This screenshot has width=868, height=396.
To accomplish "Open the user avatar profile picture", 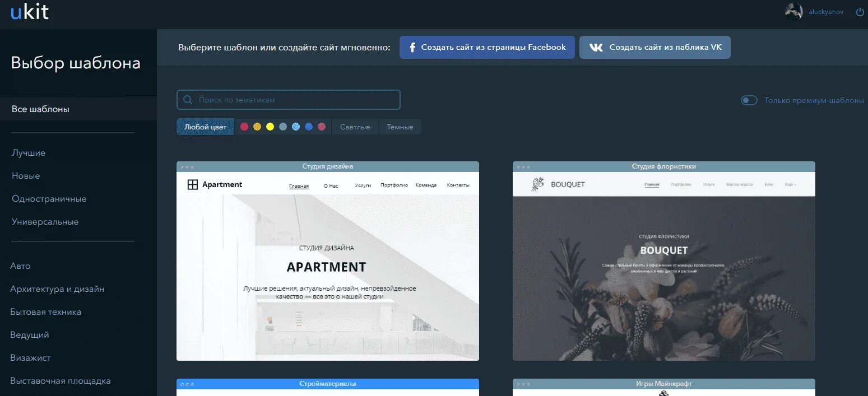I will (x=794, y=12).
